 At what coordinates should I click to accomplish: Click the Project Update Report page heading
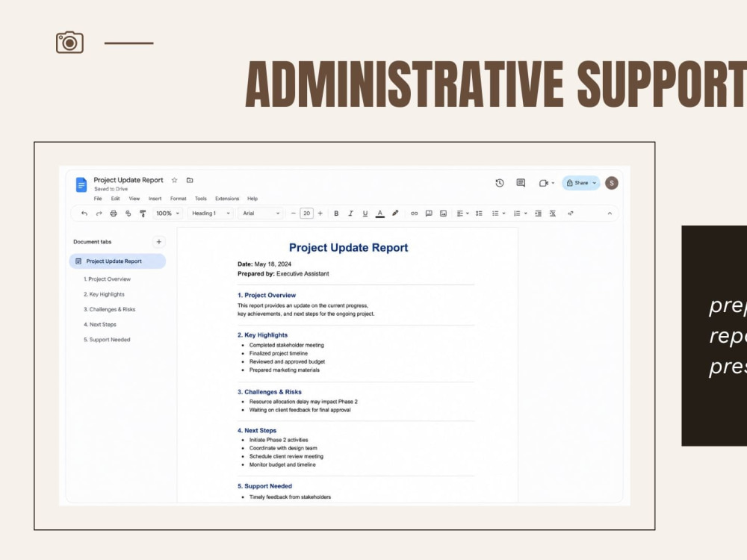click(349, 248)
